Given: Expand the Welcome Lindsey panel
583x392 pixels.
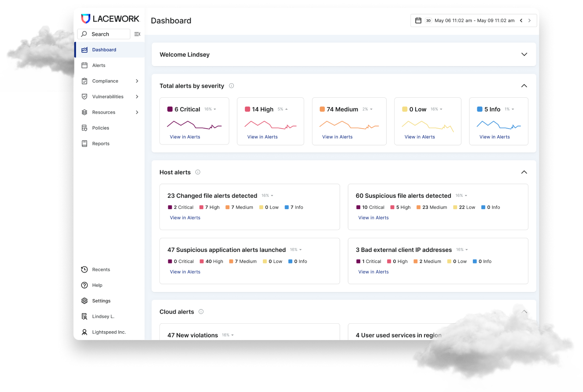Looking at the screenshot, I should [524, 55].
